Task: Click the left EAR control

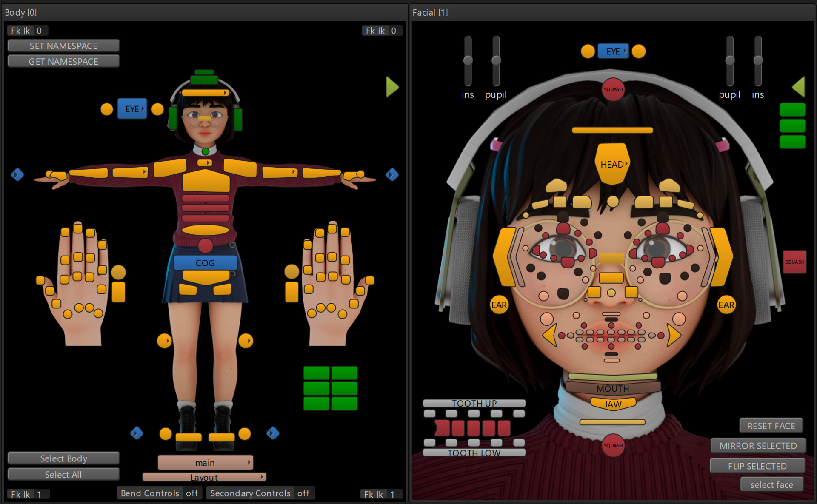Action: click(x=499, y=305)
